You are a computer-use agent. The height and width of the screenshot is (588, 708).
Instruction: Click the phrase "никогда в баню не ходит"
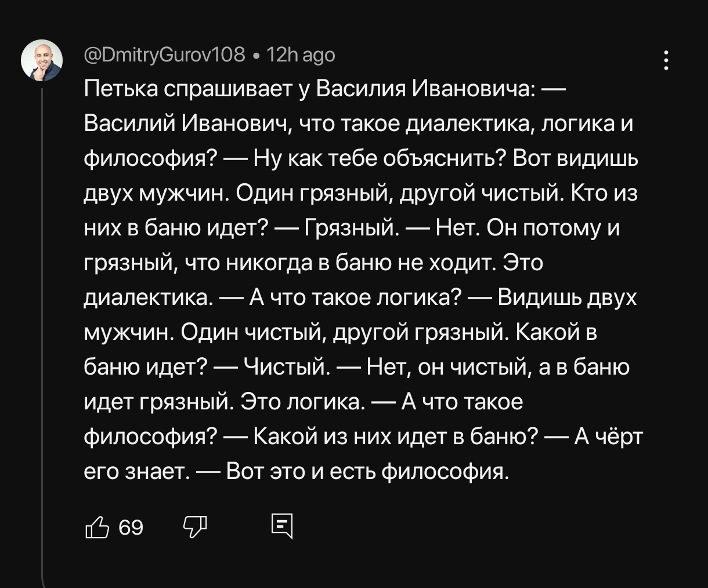tap(360, 263)
